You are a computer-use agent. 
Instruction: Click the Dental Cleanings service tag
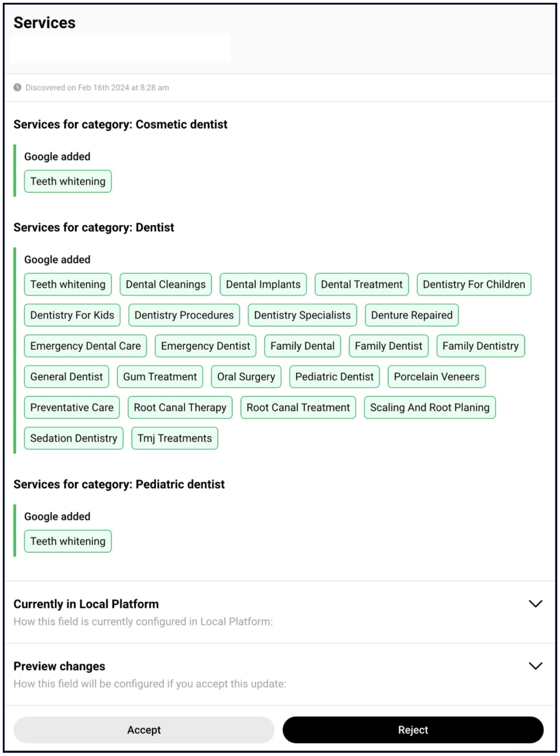coord(166,285)
